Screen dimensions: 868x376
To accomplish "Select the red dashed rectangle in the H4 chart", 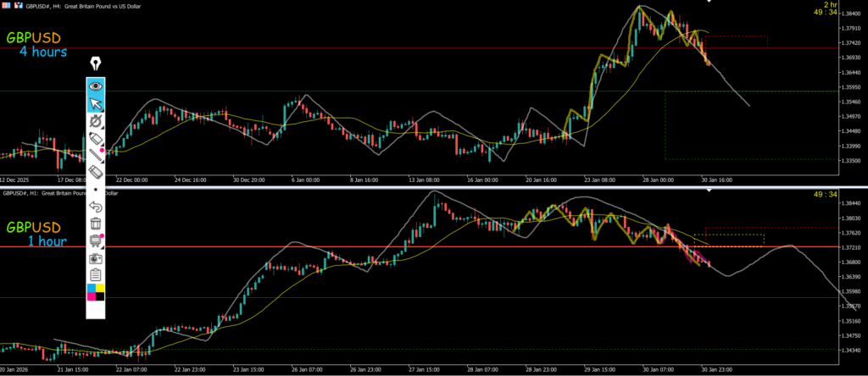I will pos(737,41).
